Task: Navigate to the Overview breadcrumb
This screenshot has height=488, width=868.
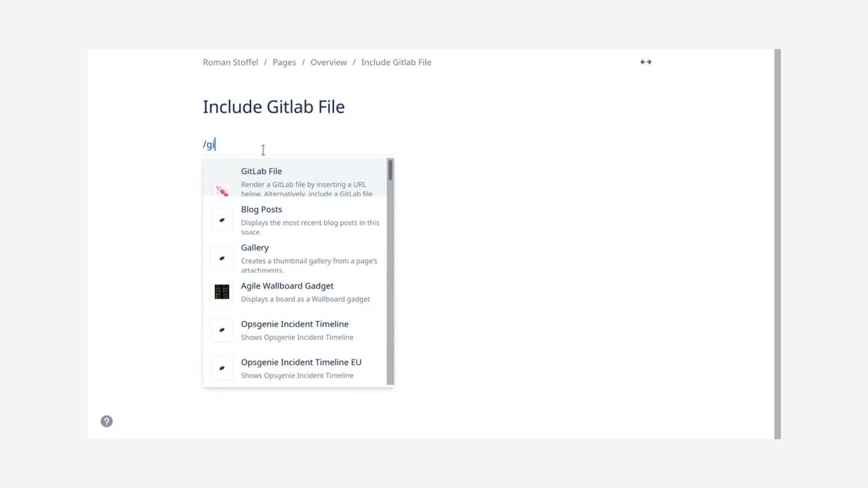Action: click(x=328, y=62)
